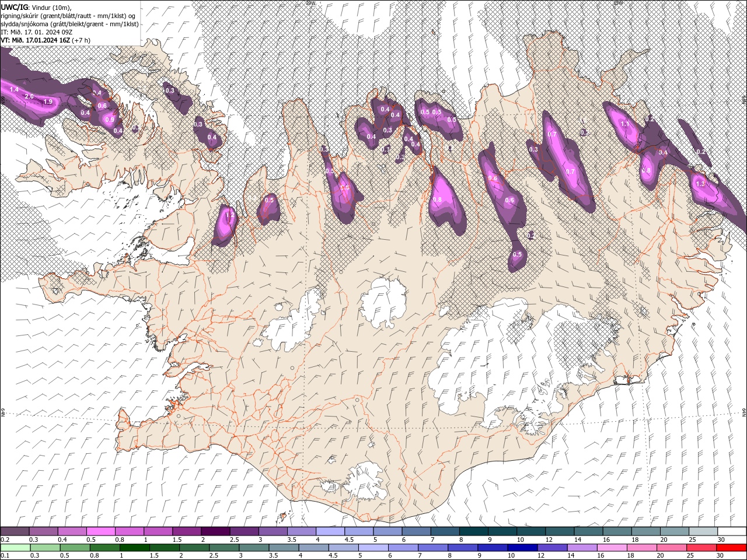
Task: Click the dusky purple 0.2 snow legend swatch
Action: (15, 531)
